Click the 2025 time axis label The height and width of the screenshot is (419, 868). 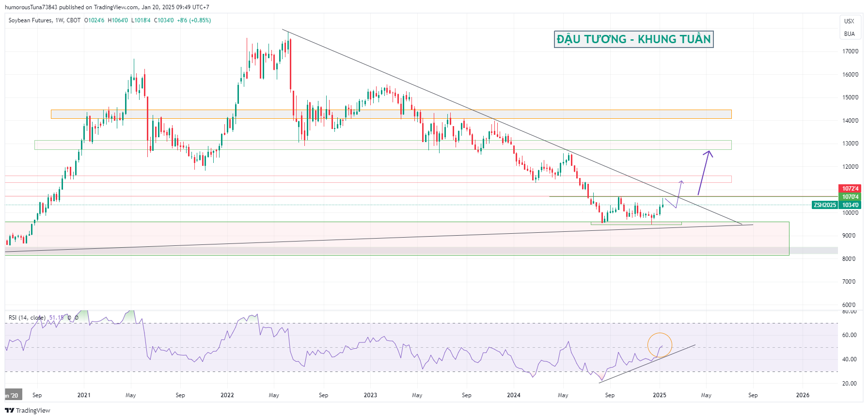[660, 395]
